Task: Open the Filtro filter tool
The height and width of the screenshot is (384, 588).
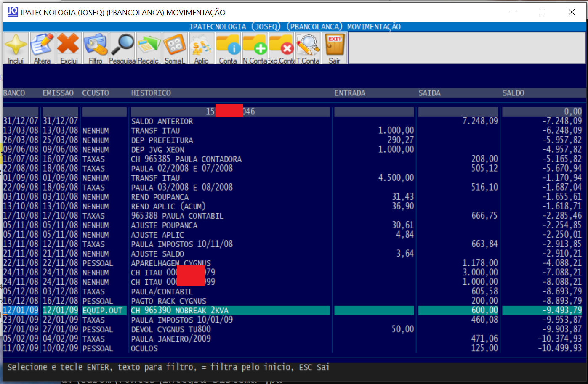Action: click(96, 48)
